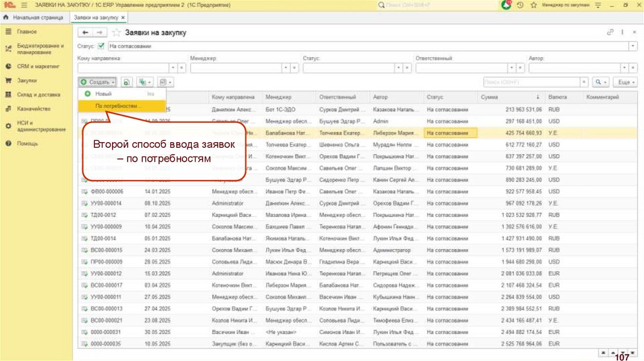The height and width of the screenshot is (361, 644).
Task: Click the back navigation arrow
Action: 86,32
